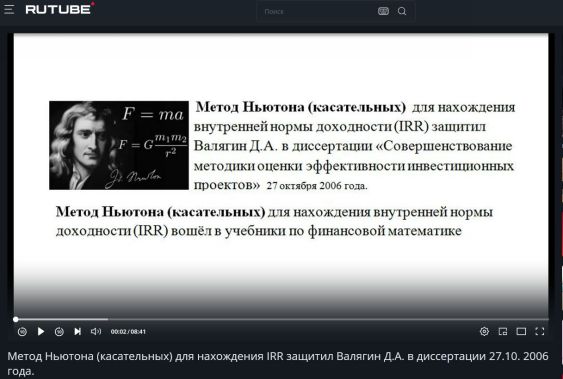
Task: Click the 00:02 / 08:41 time display
Action: click(128, 332)
